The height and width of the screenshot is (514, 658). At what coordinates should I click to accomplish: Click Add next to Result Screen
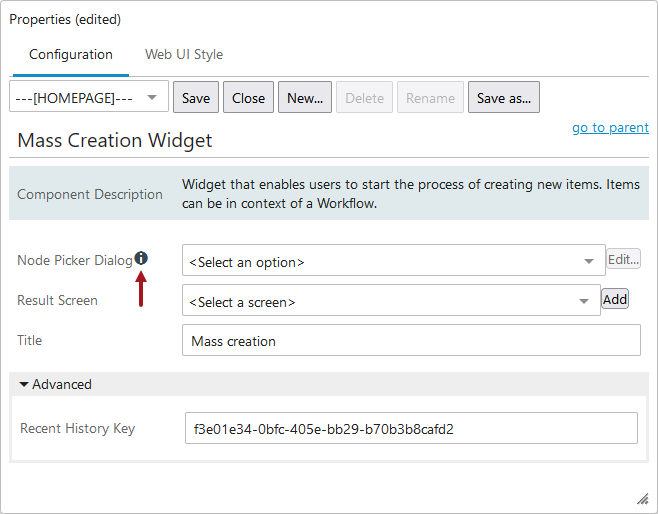tap(615, 299)
